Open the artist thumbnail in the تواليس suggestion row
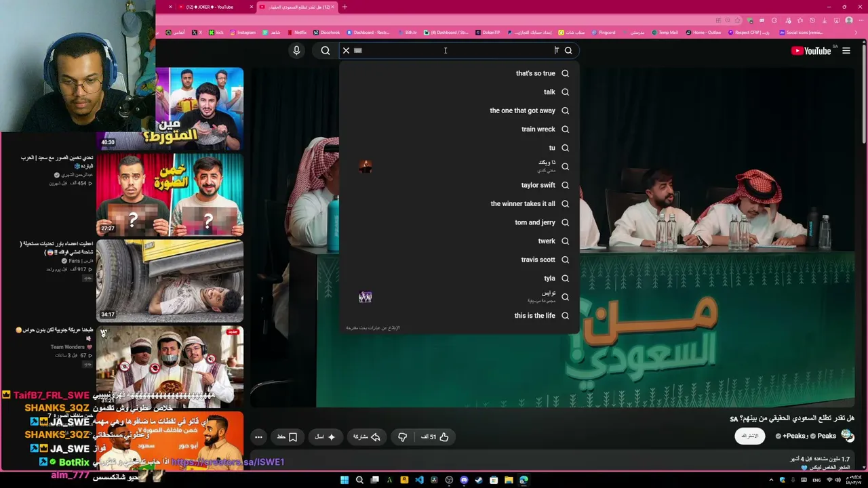The width and height of the screenshot is (868, 488). 366,297
